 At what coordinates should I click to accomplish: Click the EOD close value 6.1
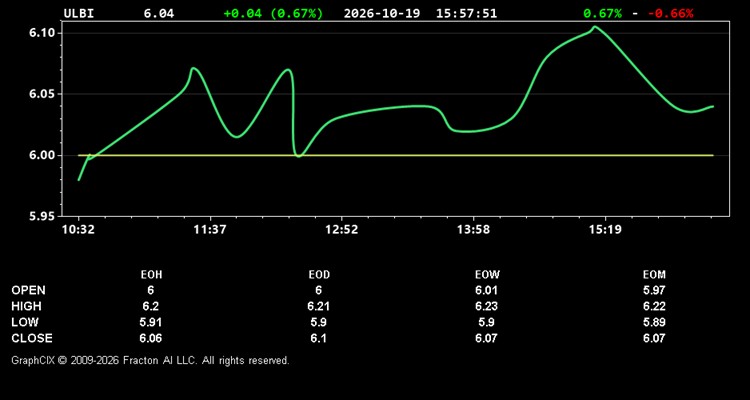coord(319,338)
